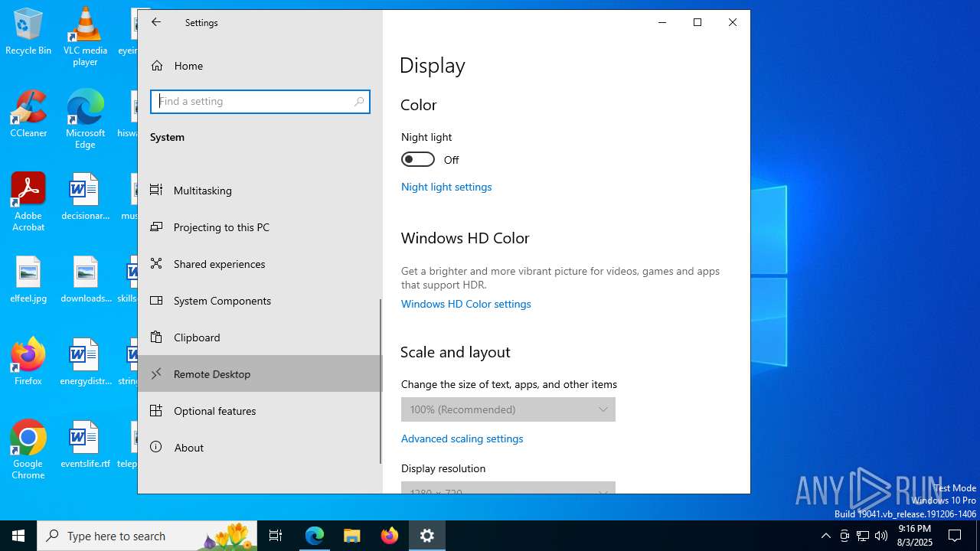Viewport: 980px width, 551px height.
Task: Select the decisionar Word document icon
Action: point(85,197)
